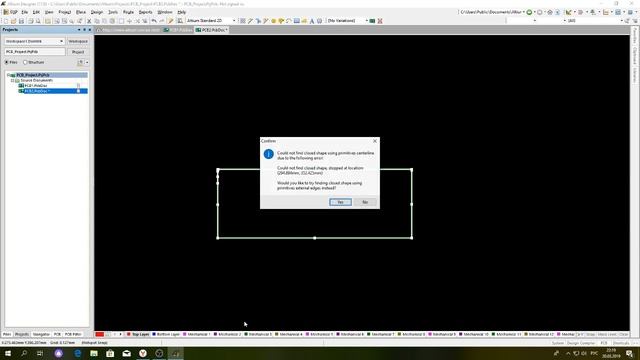The image size is (640, 360).
Task: Select the Top Layer tab
Action: pos(138,334)
